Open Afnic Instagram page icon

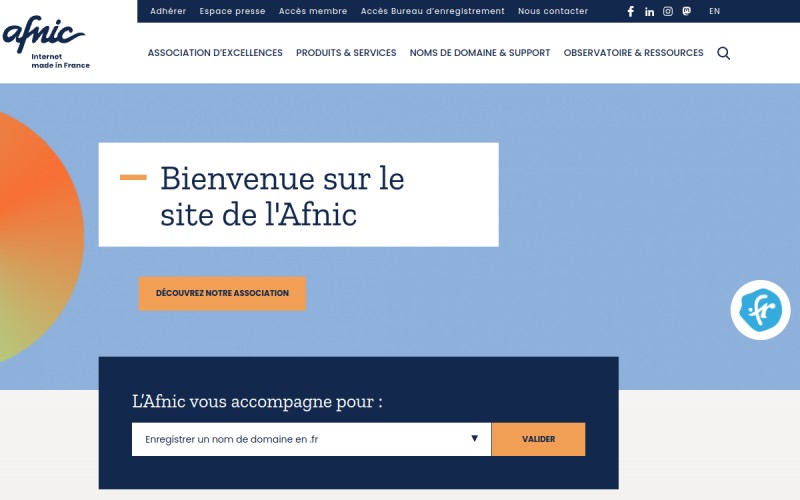[x=668, y=11]
